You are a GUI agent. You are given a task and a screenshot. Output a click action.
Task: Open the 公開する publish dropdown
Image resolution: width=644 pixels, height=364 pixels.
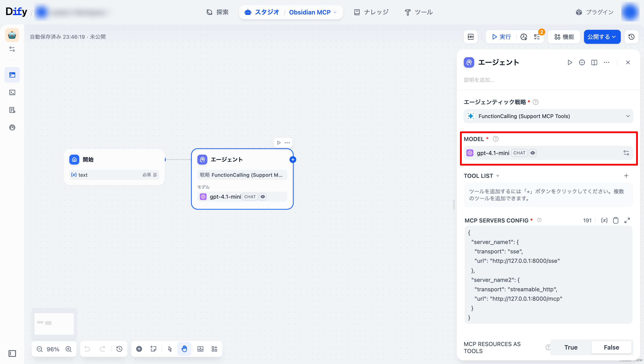pos(602,37)
